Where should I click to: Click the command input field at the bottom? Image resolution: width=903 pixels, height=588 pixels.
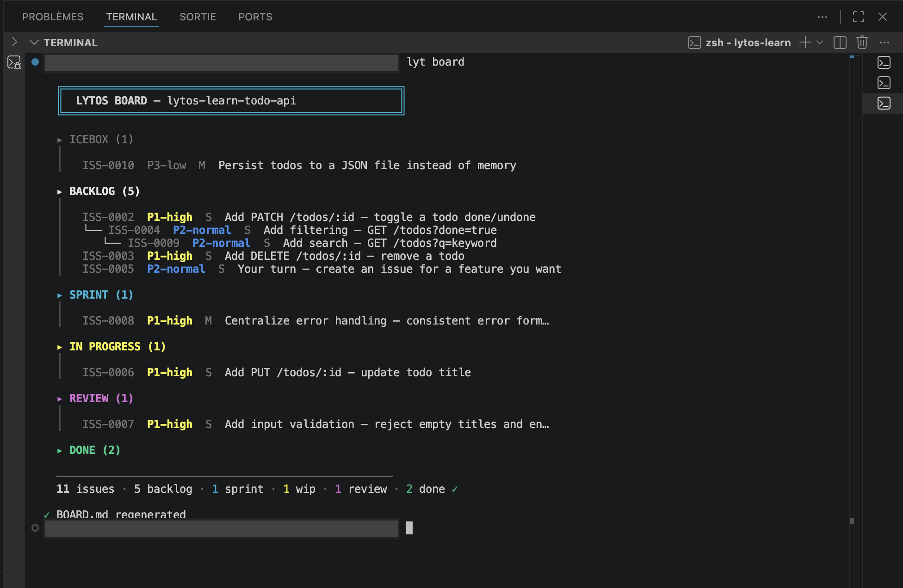coord(221,528)
